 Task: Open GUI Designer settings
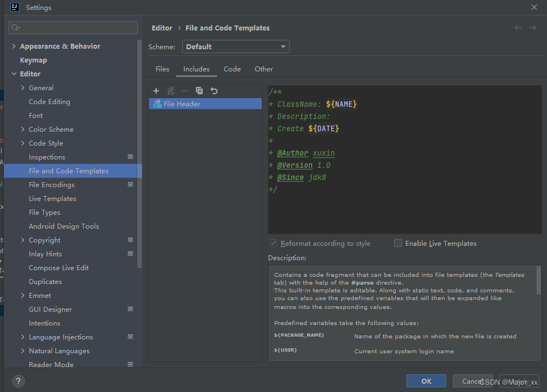[x=50, y=309]
